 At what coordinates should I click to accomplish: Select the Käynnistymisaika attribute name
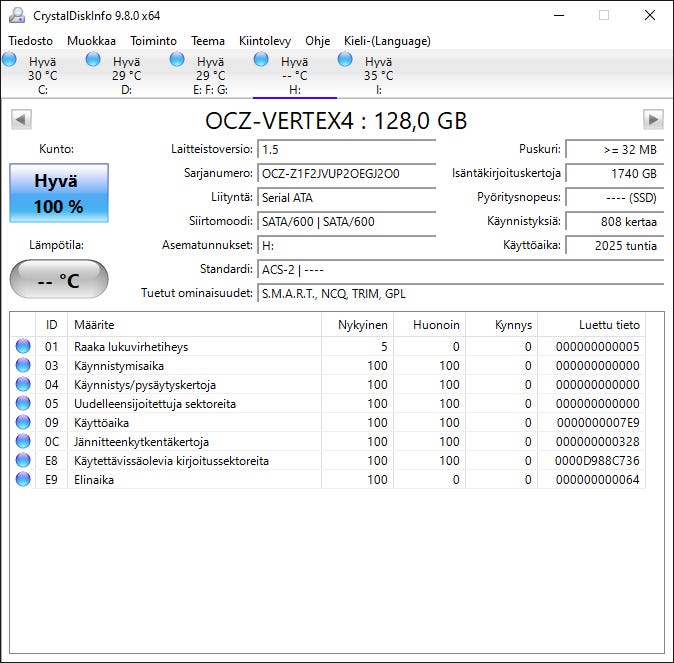tap(119, 366)
